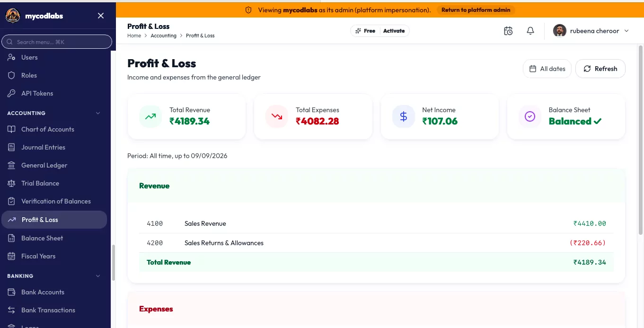Click the Total Revenue up-trend icon
This screenshot has width=644, height=328.
click(x=150, y=116)
